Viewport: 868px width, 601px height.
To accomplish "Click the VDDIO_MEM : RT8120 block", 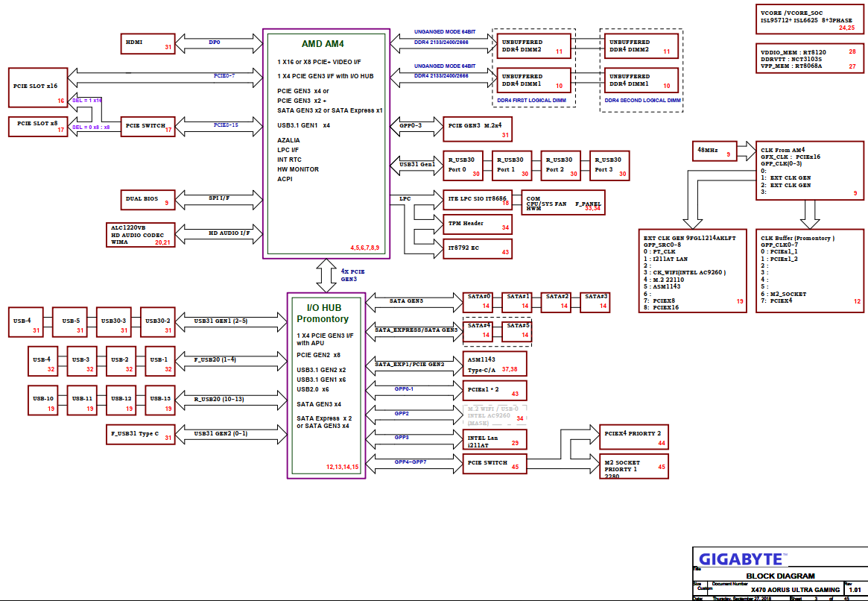I will point(810,58).
